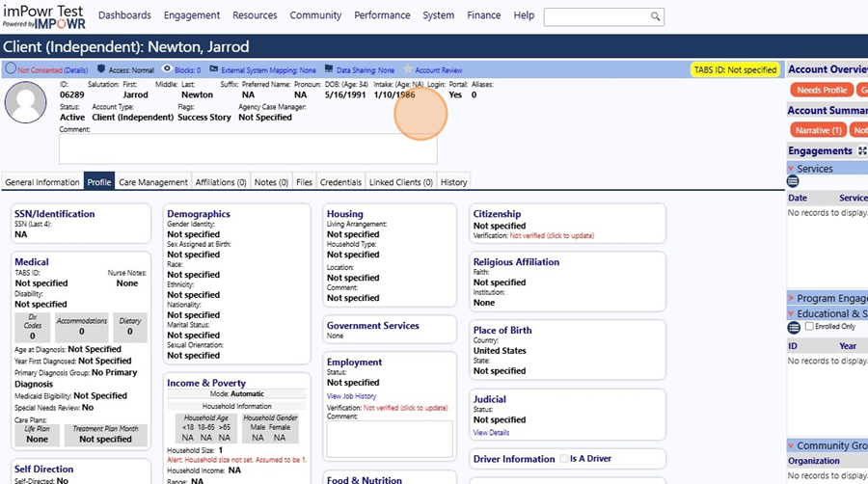Open the Dashboards menu
The image size is (868, 484).
pyautogui.click(x=124, y=15)
